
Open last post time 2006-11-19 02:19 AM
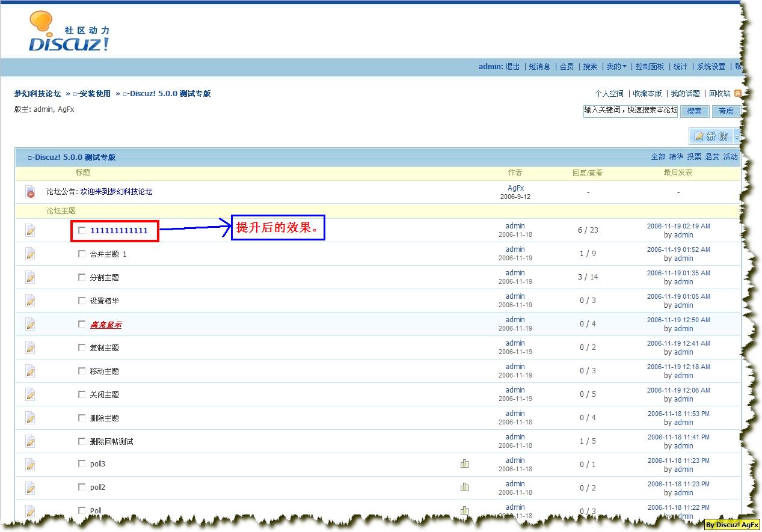[678, 226]
